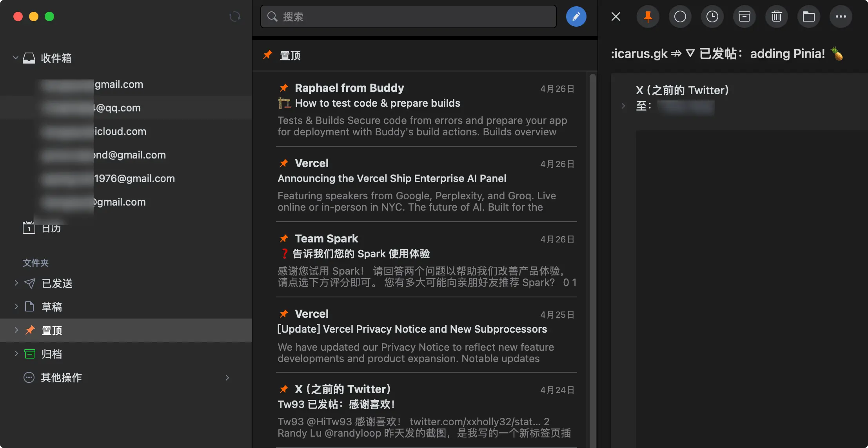Screen dimensions: 868x448
Task: Unpin the email using the orange pin icon
Action: (x=647, y=16)
